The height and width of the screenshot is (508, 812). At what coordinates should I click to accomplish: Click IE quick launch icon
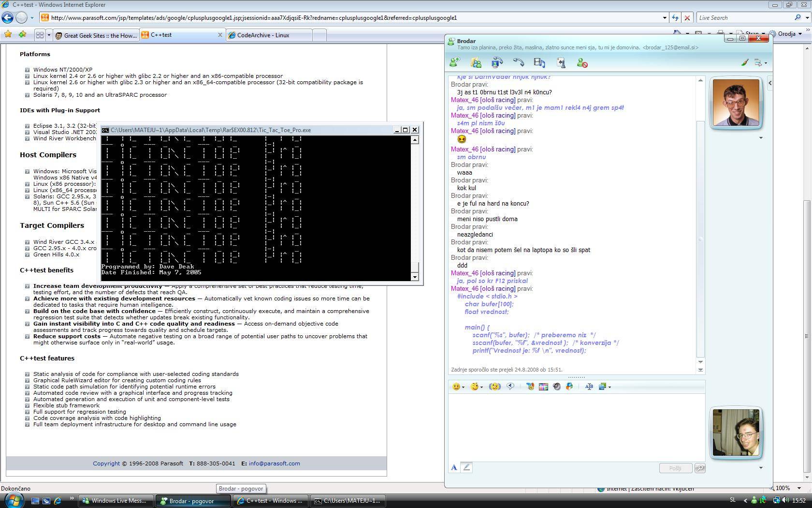58,501
